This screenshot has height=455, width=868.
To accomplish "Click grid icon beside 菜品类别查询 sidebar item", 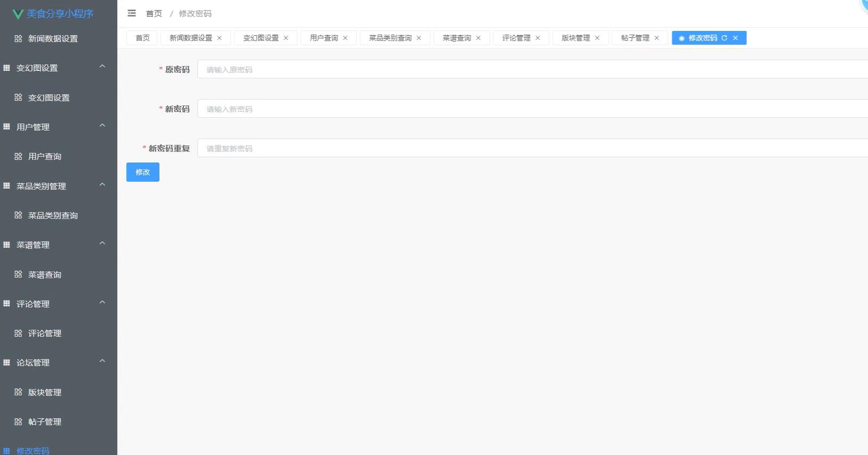I will [18, 215].
